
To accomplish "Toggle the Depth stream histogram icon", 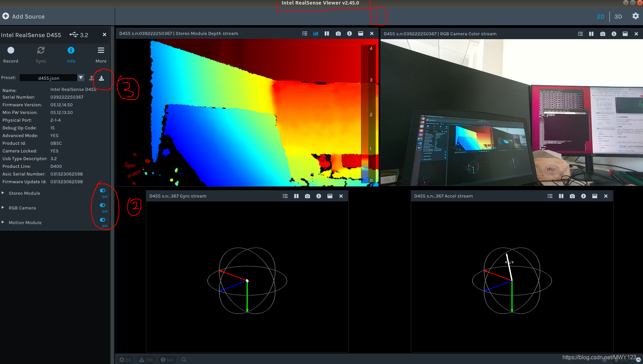I will coord(316,34).
